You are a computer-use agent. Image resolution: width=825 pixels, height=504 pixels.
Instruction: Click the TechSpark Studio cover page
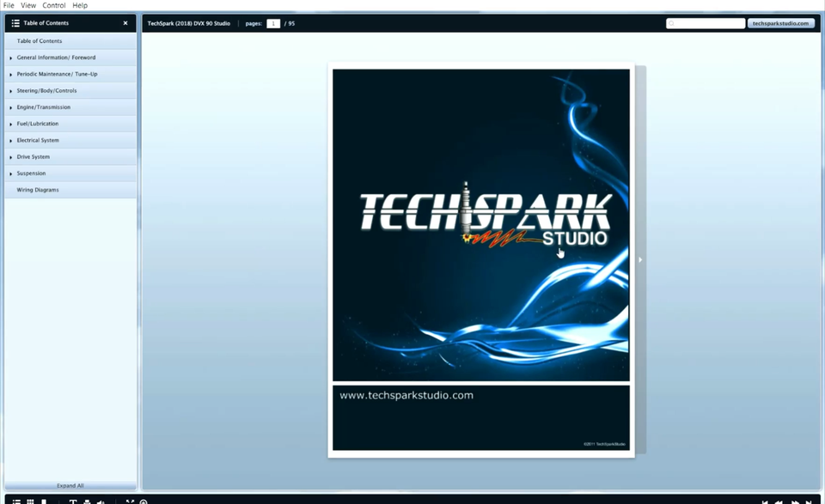pyautogui.click(x=481, y=259)
